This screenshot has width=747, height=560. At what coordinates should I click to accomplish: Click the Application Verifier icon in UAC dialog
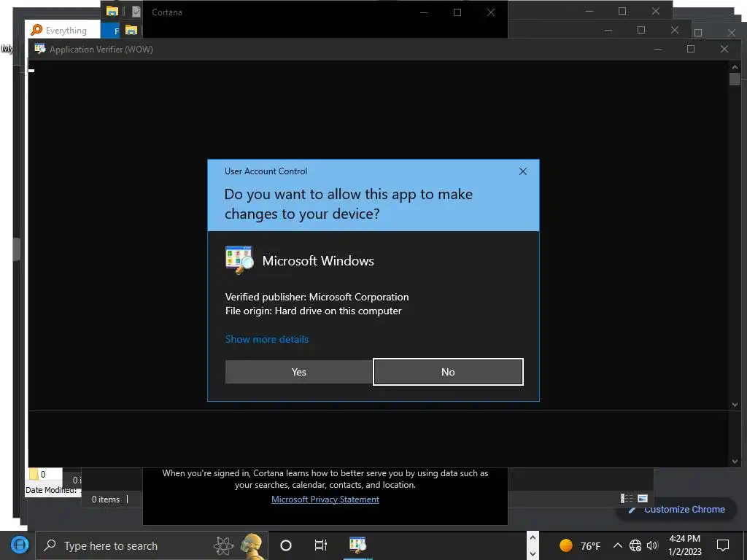click(x=239, y=260)
